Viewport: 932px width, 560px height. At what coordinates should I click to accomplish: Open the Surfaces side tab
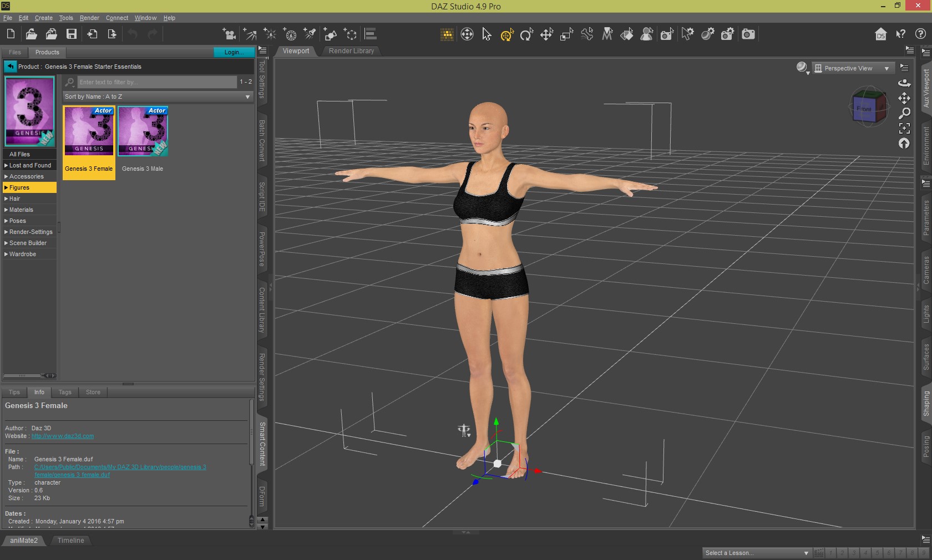926,357
